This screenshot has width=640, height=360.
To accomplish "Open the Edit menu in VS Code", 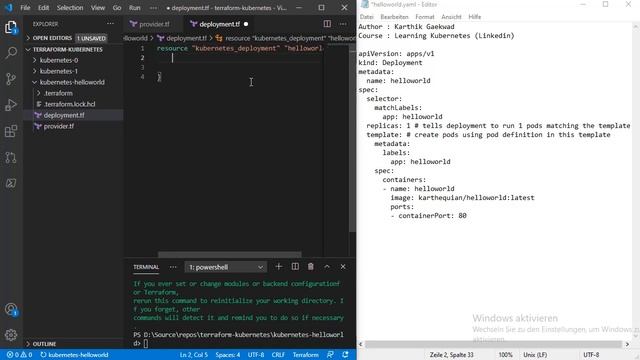I will pos(43,8).
